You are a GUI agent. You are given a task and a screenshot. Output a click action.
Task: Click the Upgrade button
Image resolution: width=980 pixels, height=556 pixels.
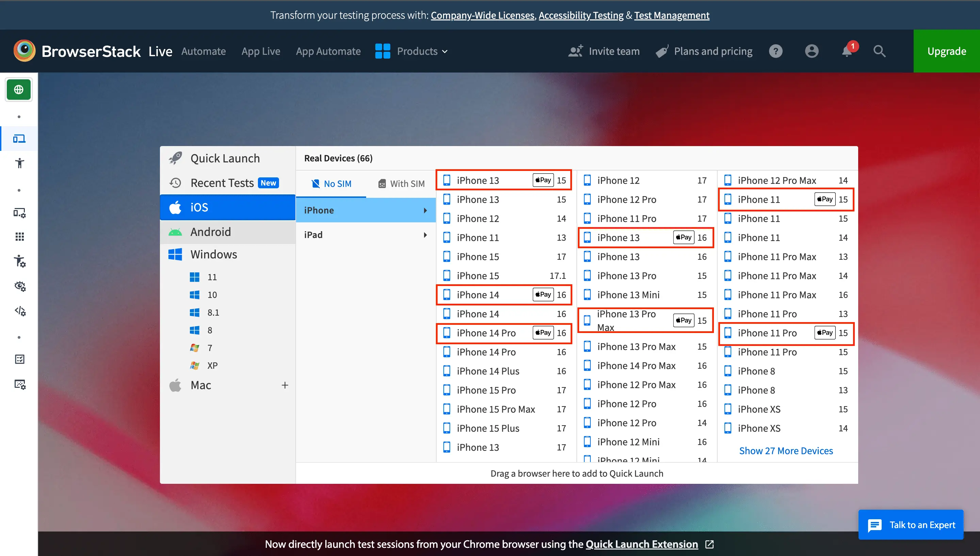coord(946,50)
